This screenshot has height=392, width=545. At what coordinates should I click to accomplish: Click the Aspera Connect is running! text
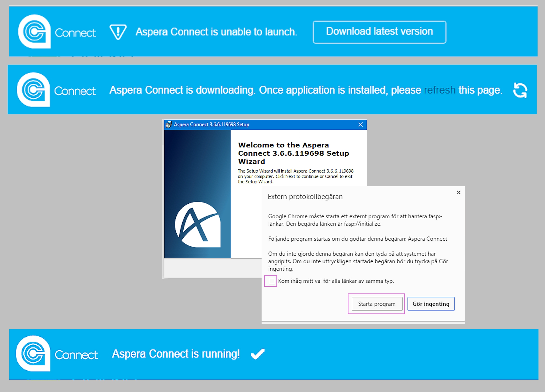point(176,354)
